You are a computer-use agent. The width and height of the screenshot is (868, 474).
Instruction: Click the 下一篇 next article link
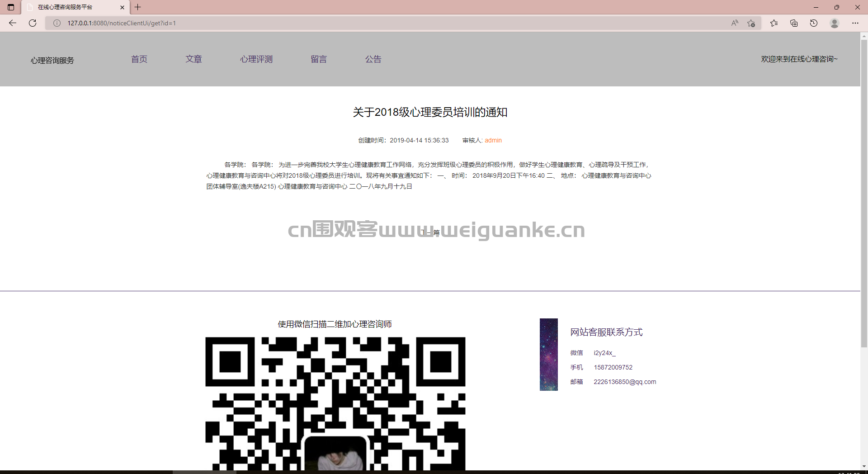430,232
